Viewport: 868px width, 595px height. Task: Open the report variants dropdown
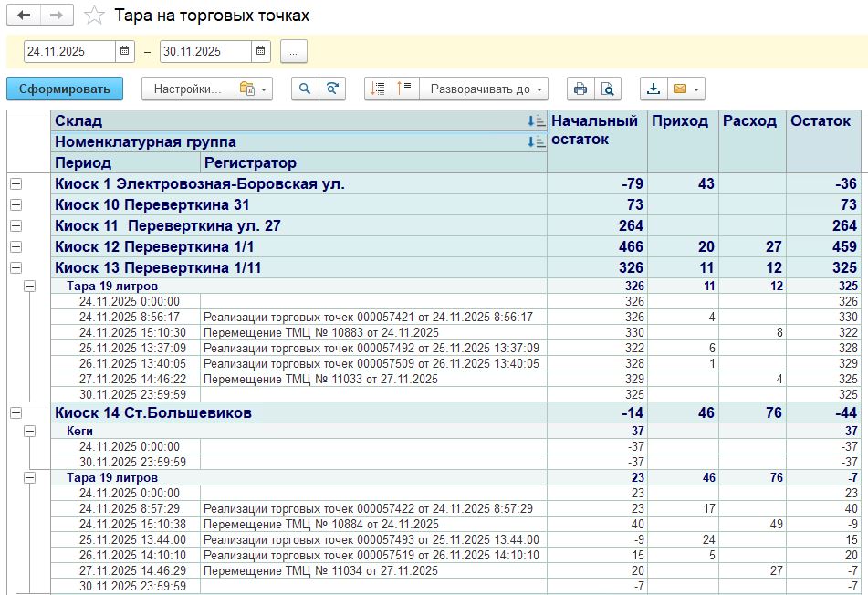coord(254,89)
